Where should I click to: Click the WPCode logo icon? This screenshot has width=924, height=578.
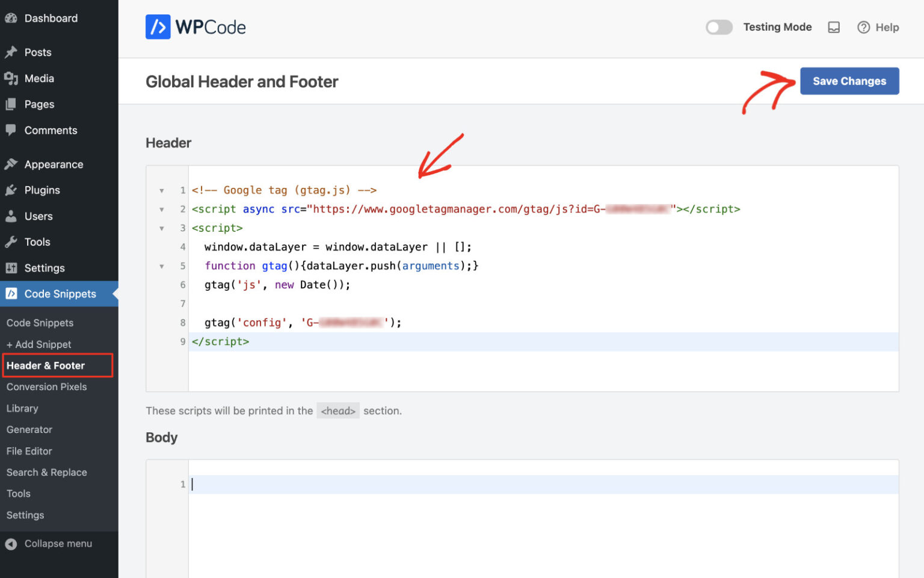click(158, 27)
